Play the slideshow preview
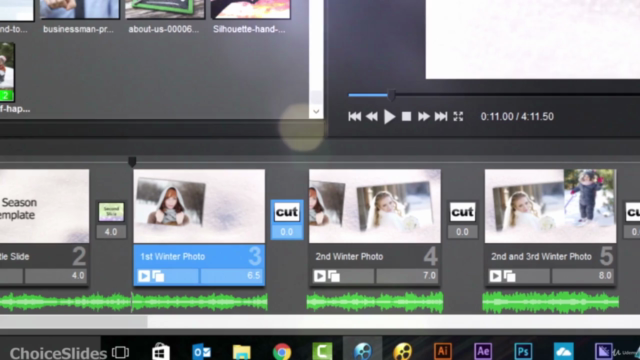640x360 pixels. (389, 117)
